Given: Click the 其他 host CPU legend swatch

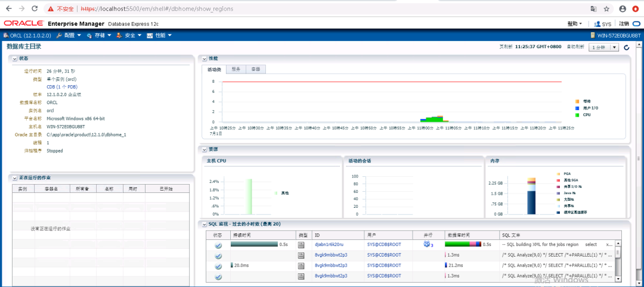Looking at the screenshot, I should (x=277, y=193).
